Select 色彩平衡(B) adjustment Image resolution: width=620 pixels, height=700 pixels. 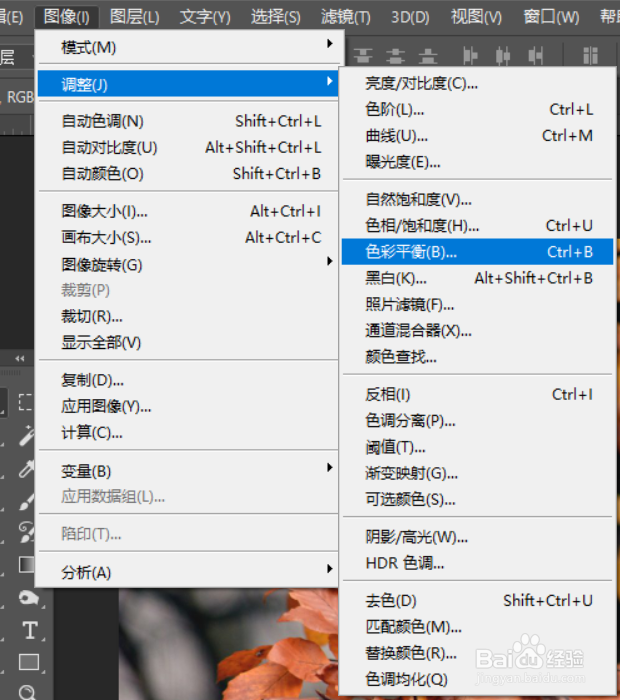[478, 252]
